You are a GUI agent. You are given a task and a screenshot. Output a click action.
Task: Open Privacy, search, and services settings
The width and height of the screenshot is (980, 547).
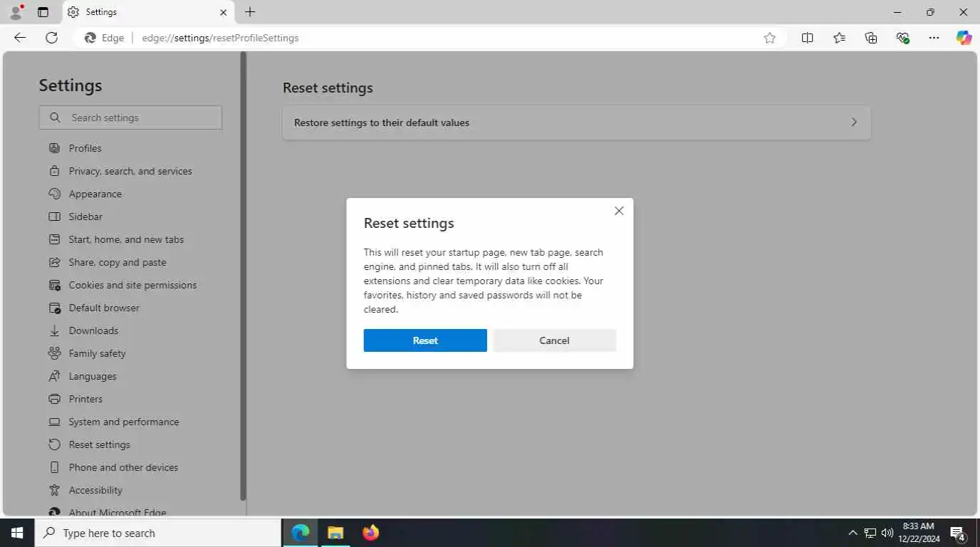[130, 171]
